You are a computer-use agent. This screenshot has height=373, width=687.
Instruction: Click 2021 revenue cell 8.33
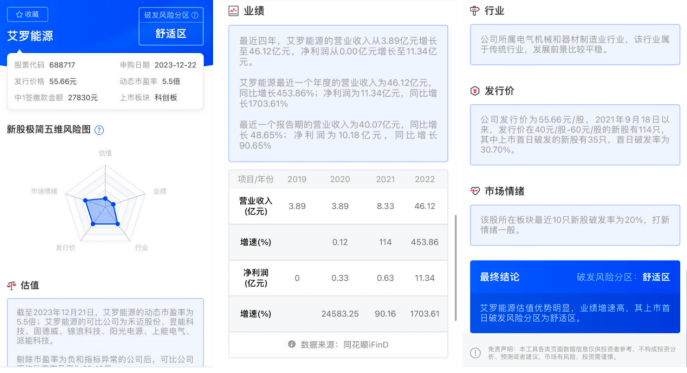pos(386,206)
